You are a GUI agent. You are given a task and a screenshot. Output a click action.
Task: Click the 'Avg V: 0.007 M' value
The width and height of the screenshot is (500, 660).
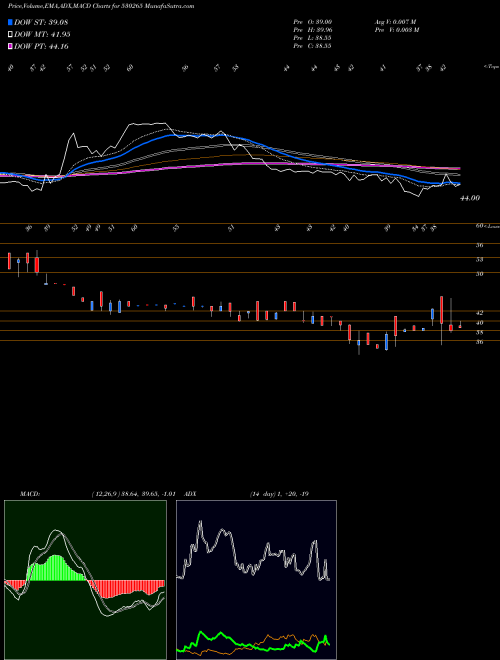point(395,22)
